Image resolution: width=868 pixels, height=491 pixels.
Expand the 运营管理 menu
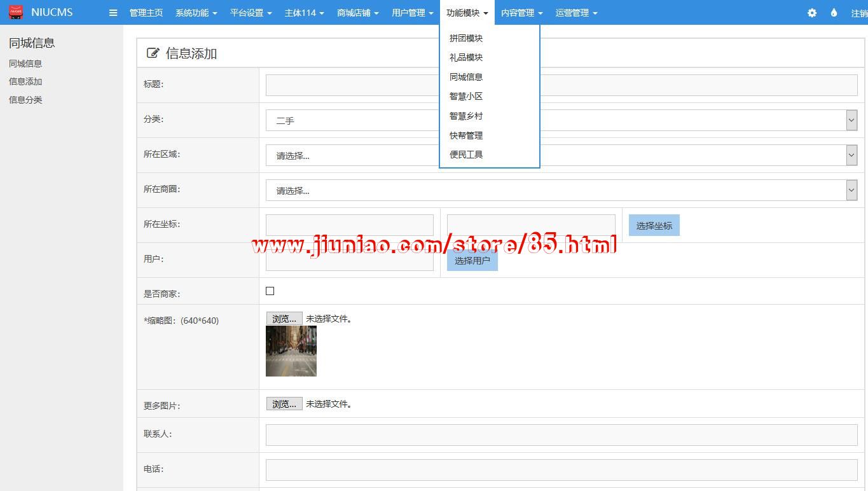point(577,13)
